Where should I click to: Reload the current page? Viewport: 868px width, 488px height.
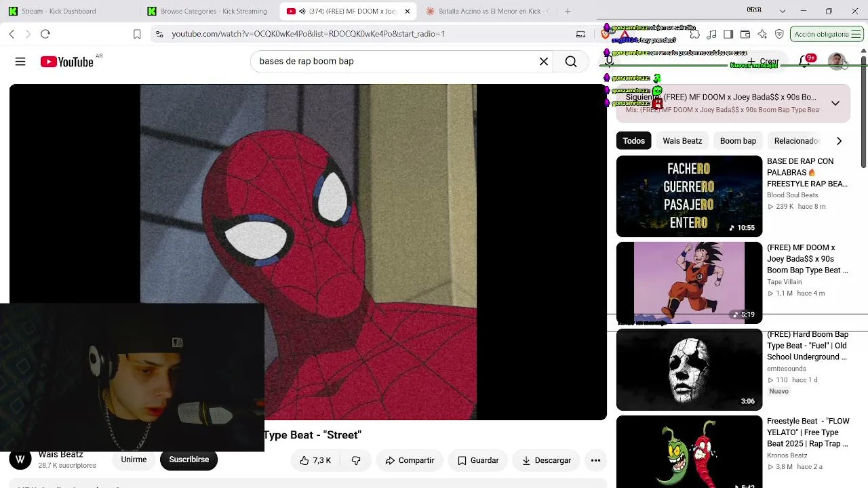[45, 34]
